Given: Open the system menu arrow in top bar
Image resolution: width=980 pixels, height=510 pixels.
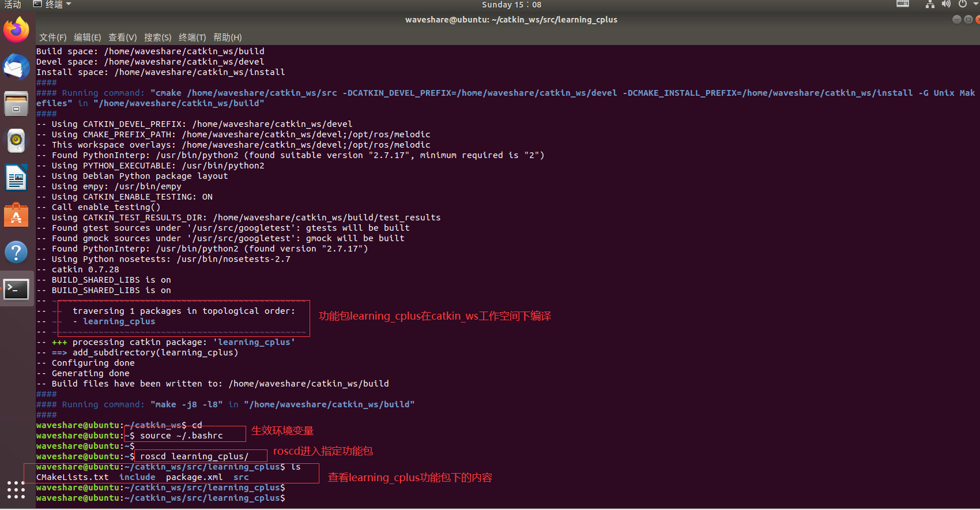Looking at the screenshot, I should 975,5.
